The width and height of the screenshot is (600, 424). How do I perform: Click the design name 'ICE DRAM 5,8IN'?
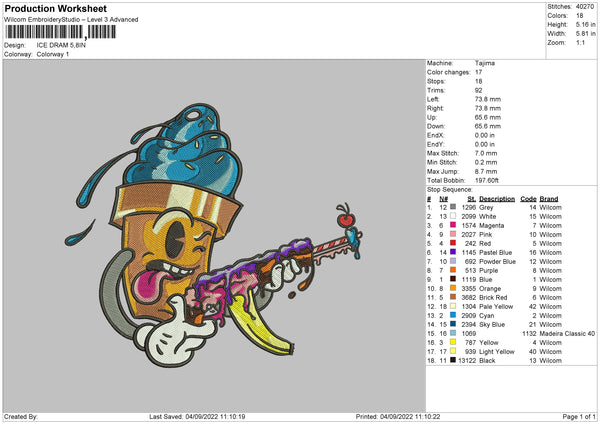click(x=61, y=45)
